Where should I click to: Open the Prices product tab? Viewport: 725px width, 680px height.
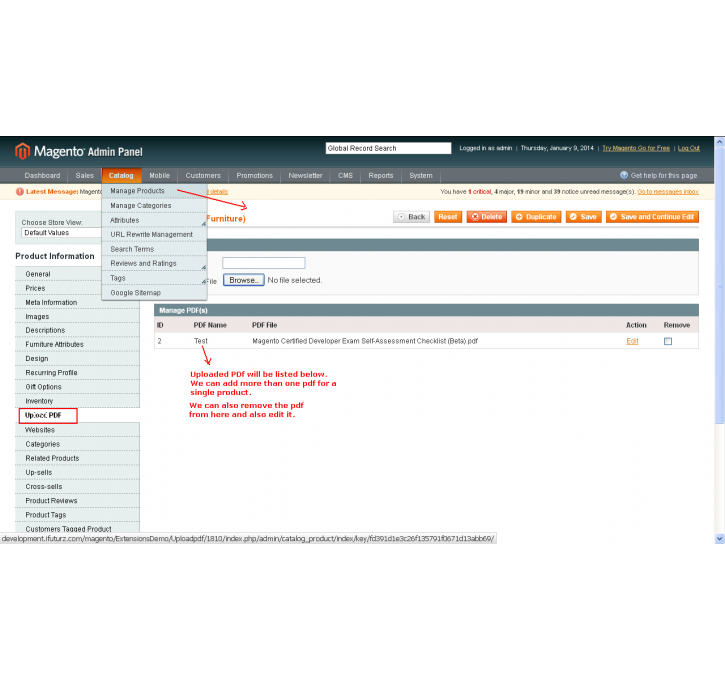click(x=77, y=288)
